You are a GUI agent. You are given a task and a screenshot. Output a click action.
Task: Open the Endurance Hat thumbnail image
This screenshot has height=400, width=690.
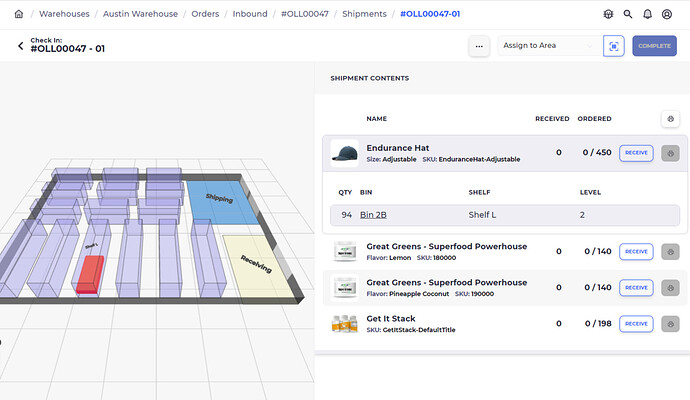(345, 153)
